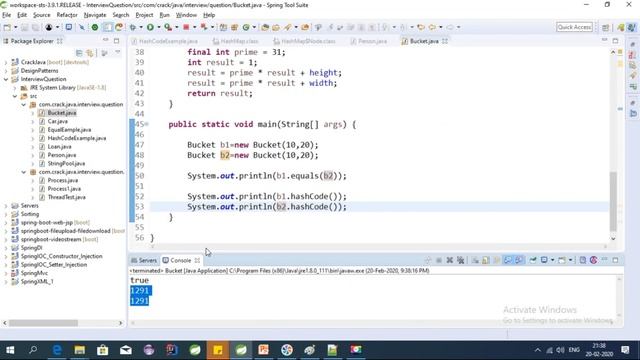Click the red Stop toolbar icon
Viewport: 640px width, 360px height.
click(186, 27)
